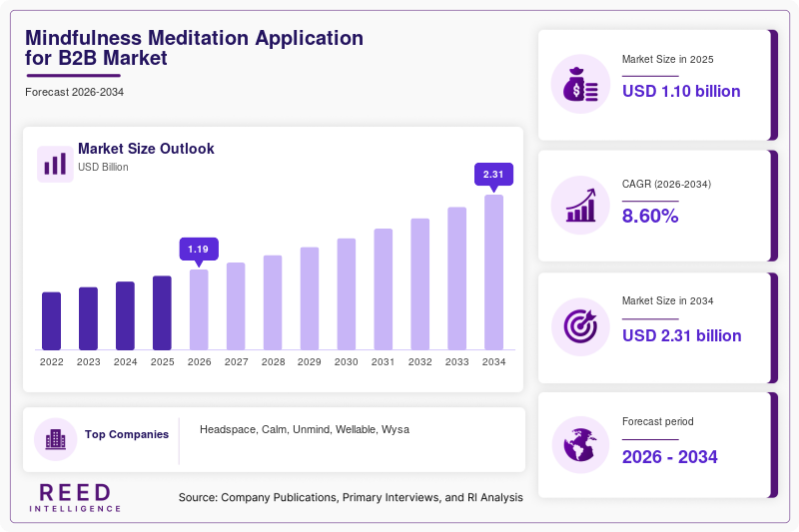Click the 2024 axis label

pyautogui.click(x=126, y=362)
